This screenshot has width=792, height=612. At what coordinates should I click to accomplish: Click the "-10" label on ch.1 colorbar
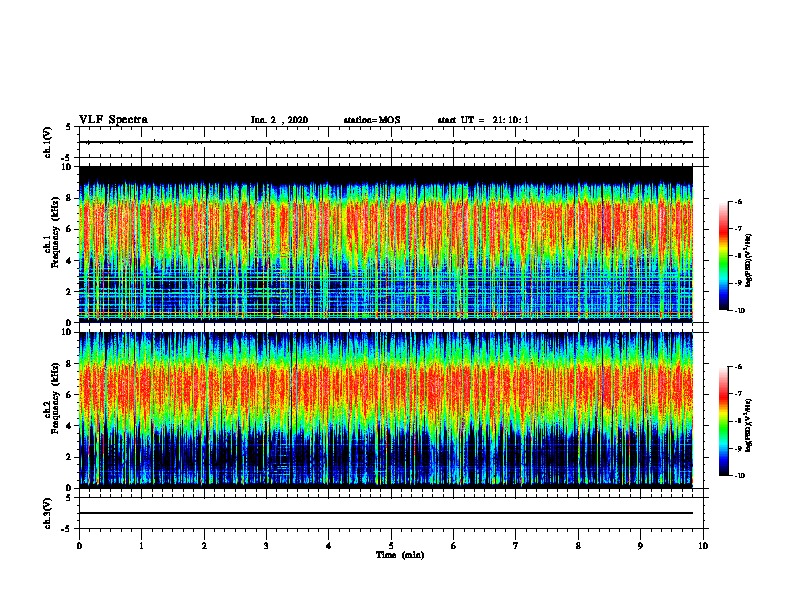[x=740, y=310]
